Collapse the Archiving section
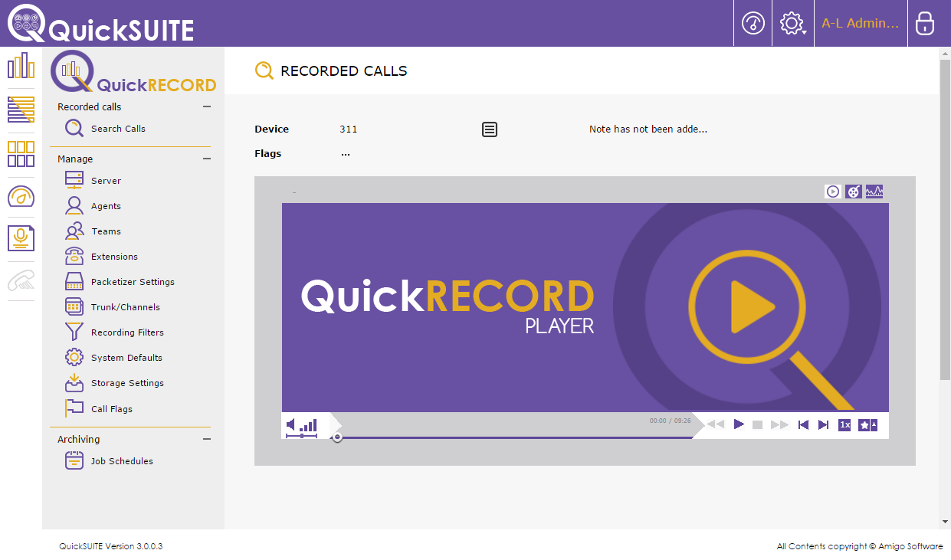 coord(207,439)
